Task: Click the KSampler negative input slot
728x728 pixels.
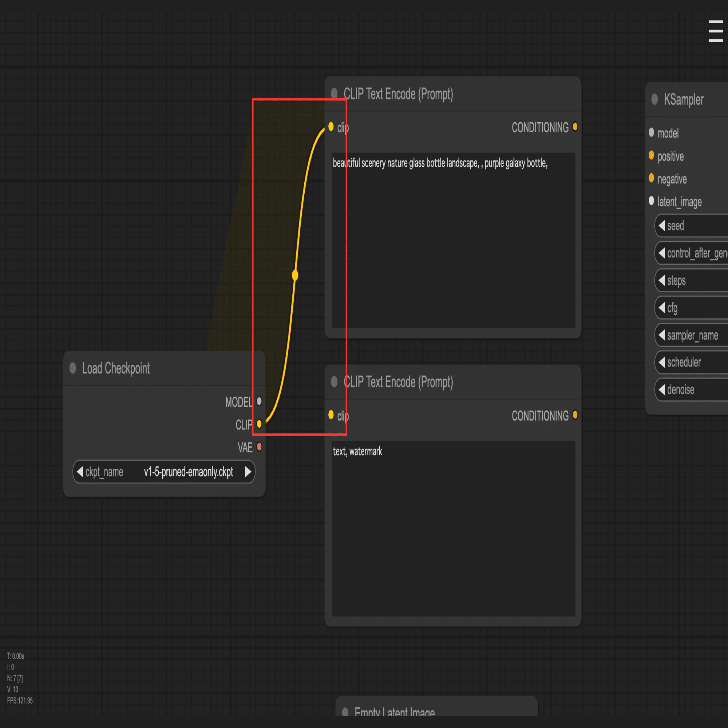Action: pyautogui.click(x=651, y=178)
